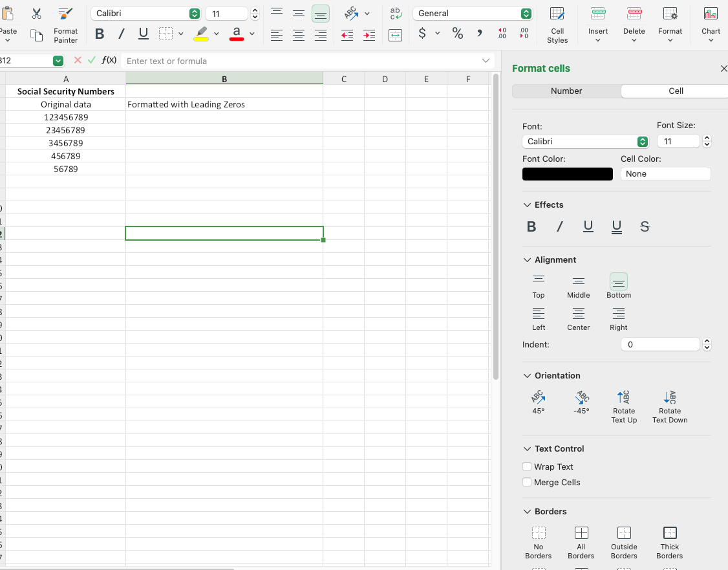Click the Format Painter icon

[x=65, y=14]
